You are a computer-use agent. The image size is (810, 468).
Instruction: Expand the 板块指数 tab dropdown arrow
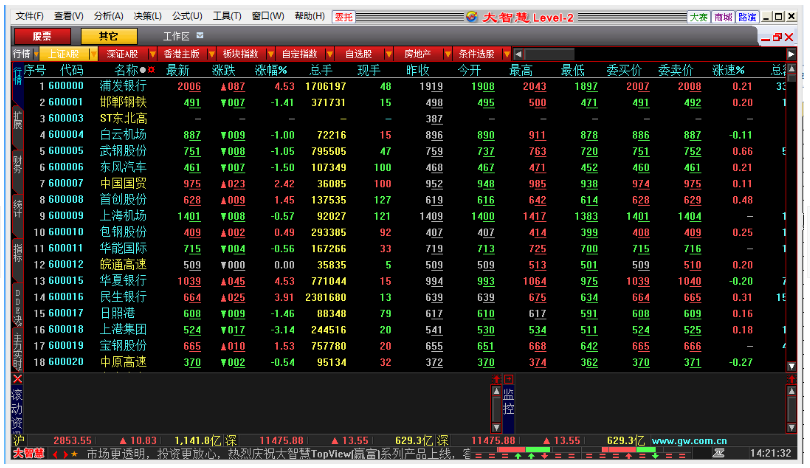click(x=270, y=54)
